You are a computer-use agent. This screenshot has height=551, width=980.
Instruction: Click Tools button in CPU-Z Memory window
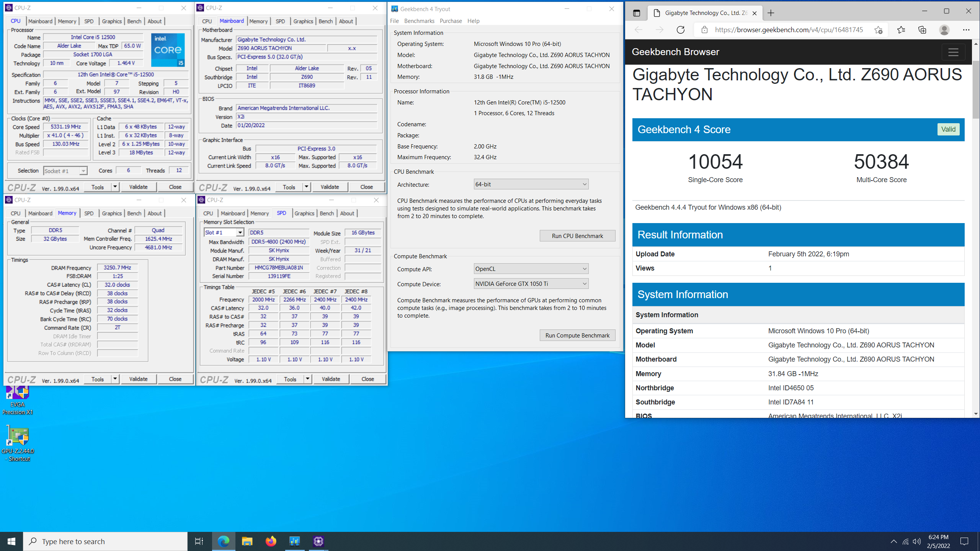[98, 379]
